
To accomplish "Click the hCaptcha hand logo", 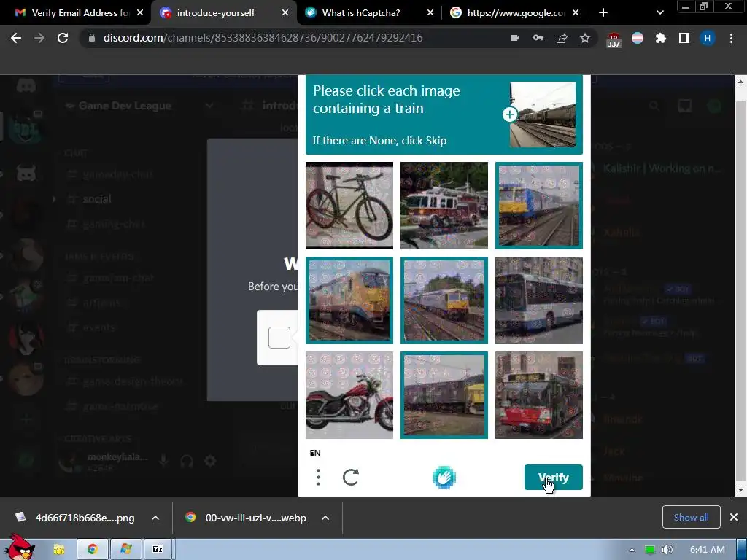I will coord(444,478).
